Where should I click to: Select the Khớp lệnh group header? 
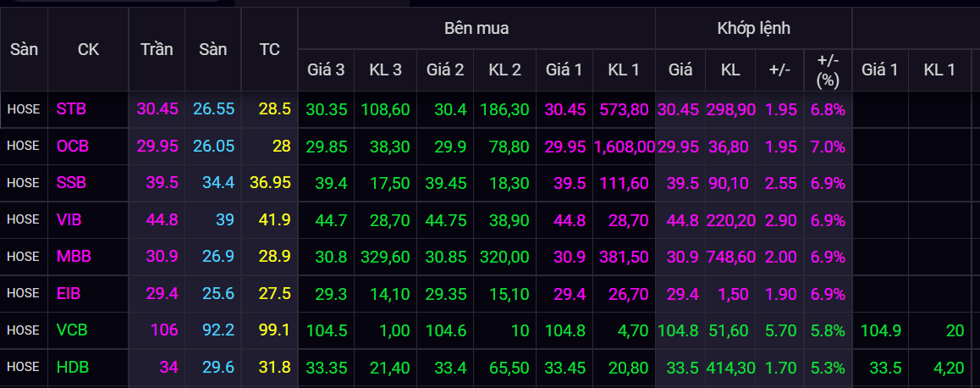coord(753,28)
